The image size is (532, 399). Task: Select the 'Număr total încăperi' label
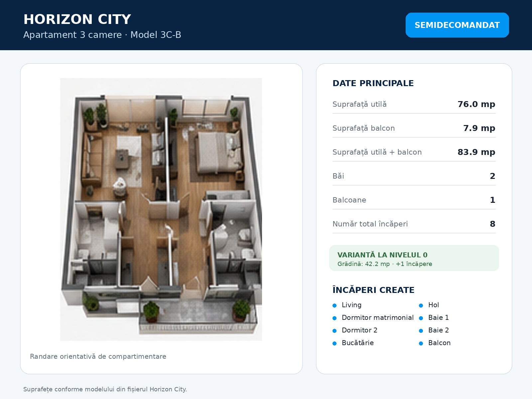tap(370, 224)
